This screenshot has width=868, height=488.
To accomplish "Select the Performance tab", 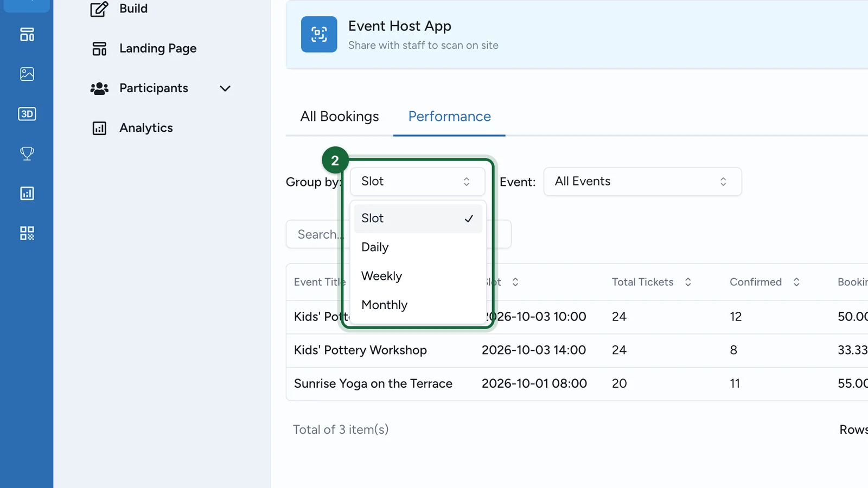I will (449, 117).
